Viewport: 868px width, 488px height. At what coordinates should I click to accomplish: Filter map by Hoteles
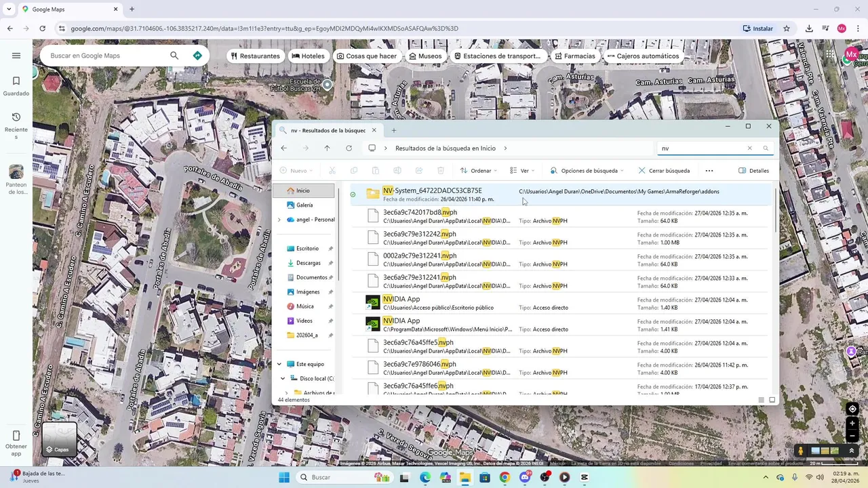tap(308, 56)
